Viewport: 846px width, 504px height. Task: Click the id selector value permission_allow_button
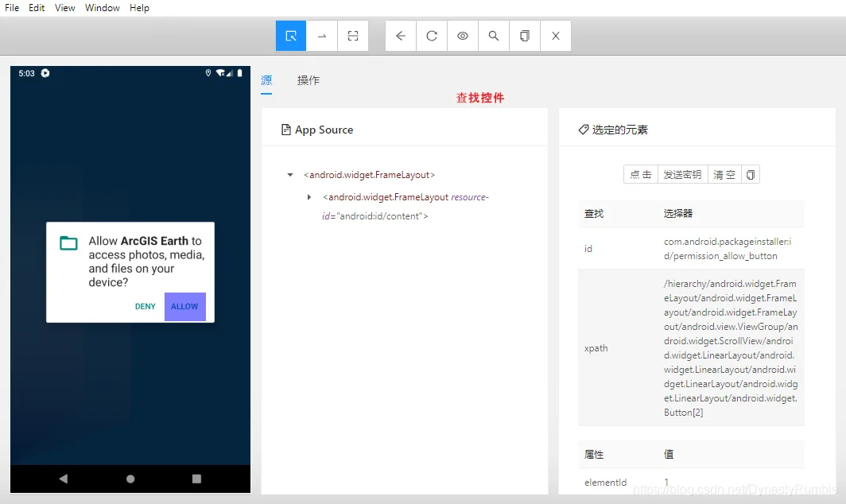(728, 249)
